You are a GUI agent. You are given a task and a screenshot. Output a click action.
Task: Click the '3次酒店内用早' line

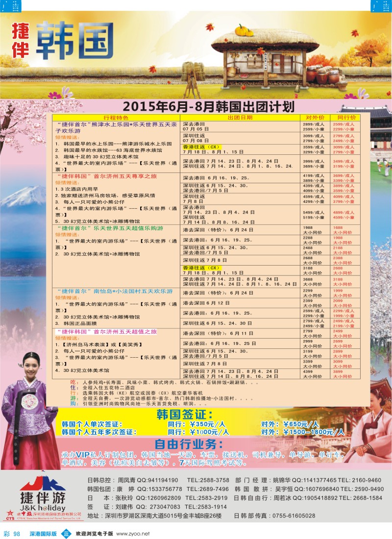click(x=76, y=189)
